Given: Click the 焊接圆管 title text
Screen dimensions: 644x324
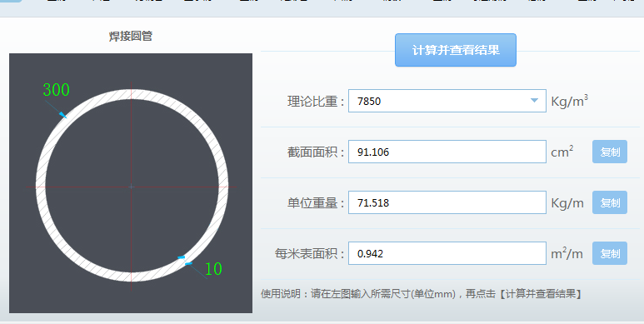Looking at the screenshot, I should 131,36.
